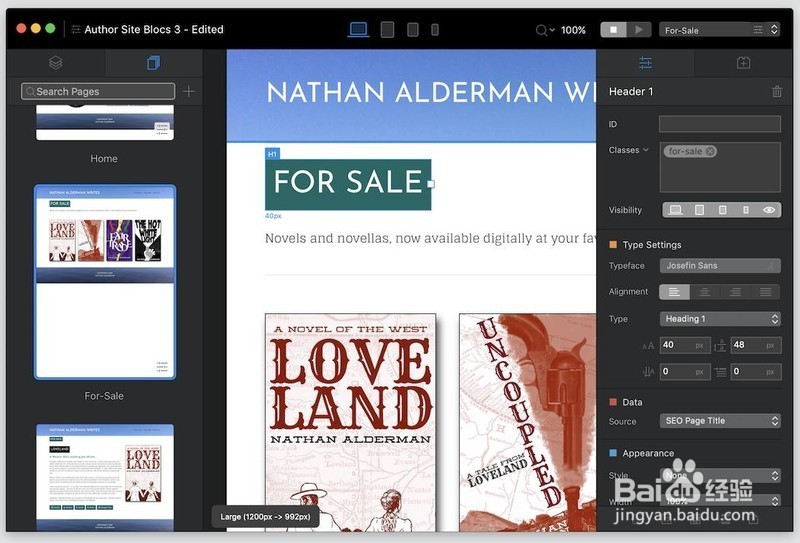This screenshot has width=800, height=543.
Task: Start preview with the play button
Action: [x=639, y=30]
